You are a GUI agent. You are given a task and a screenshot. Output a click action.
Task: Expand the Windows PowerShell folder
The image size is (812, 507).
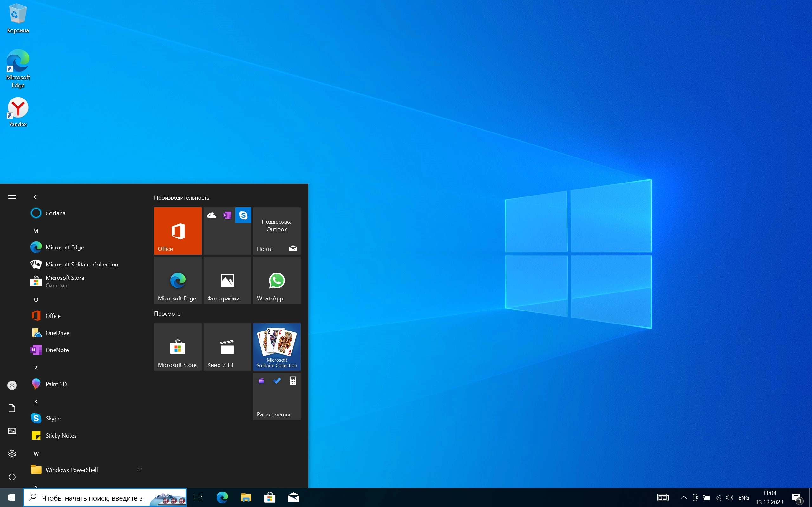coord(140,470)
